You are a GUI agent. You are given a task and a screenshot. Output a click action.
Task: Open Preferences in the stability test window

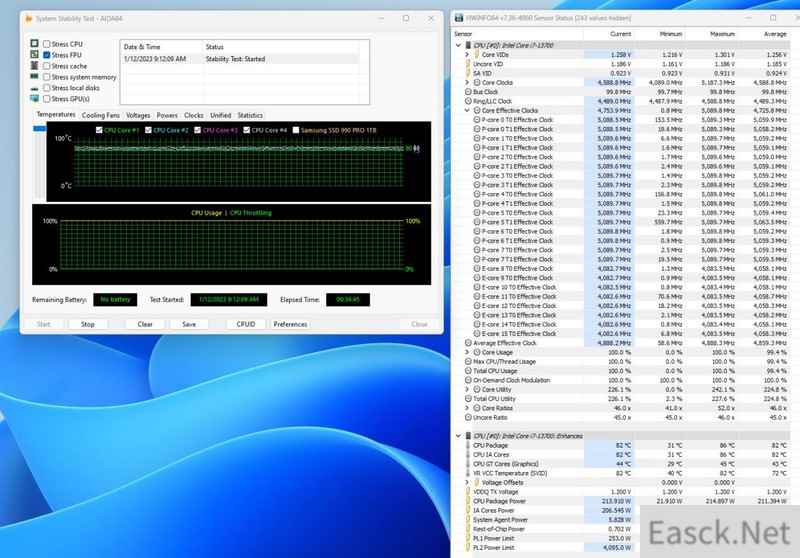[x=290, y=324]
